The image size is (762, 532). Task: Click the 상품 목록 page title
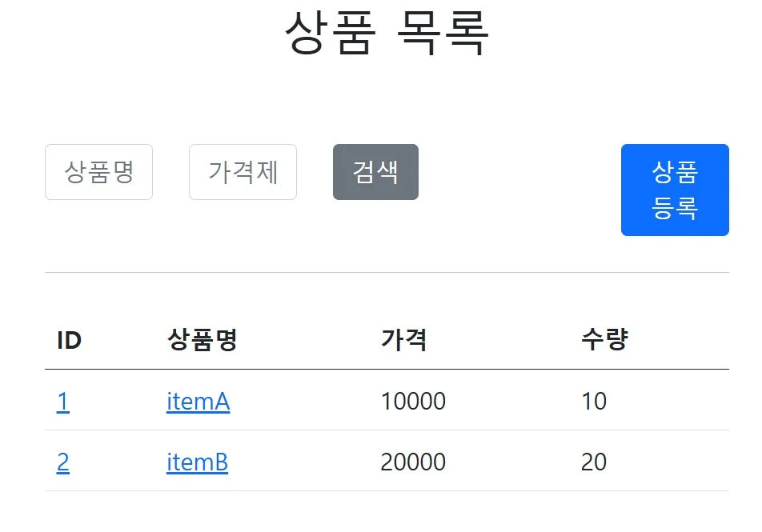(386, 33)
